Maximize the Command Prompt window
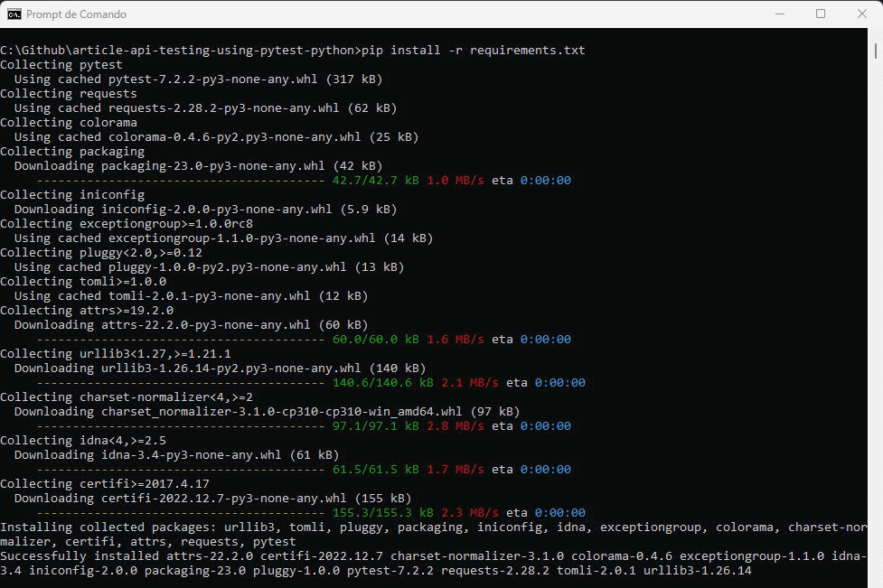Image resolution: width=883 pixels, height=588 pixels. point(822,14)
